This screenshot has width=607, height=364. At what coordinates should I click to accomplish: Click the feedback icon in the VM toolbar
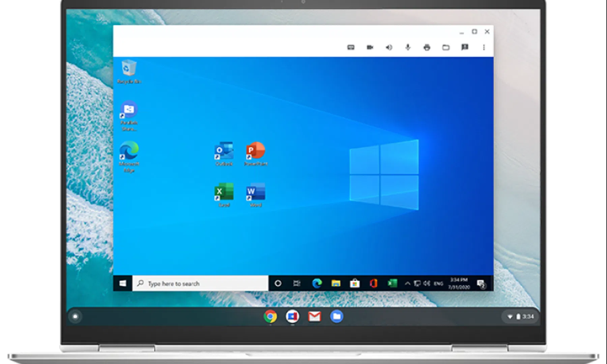tap(465, 48)
